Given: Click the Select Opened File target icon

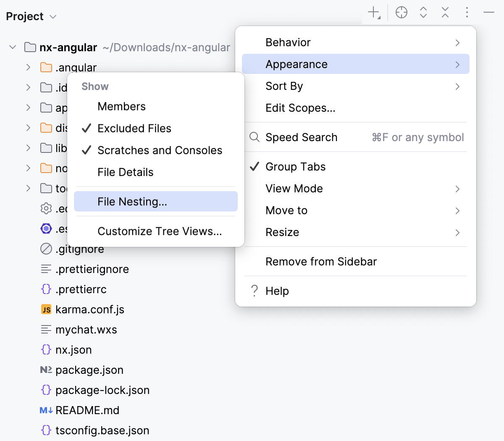Looking at the screenshot, I should point(401,12).
